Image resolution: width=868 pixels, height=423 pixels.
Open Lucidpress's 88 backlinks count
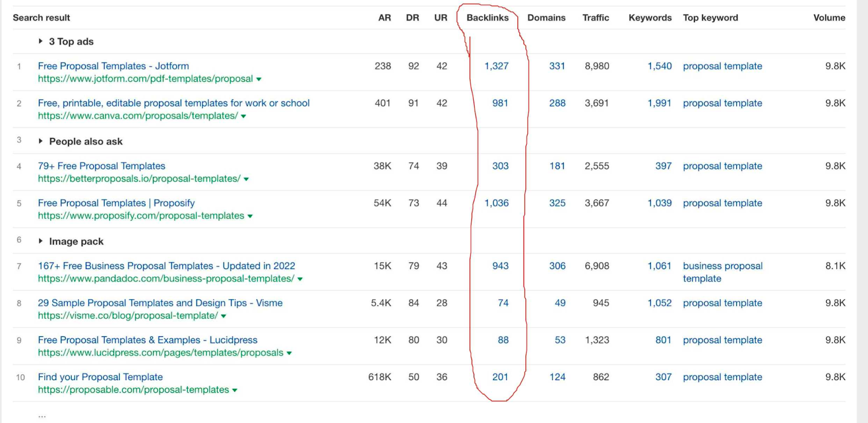tap(503, 339)
